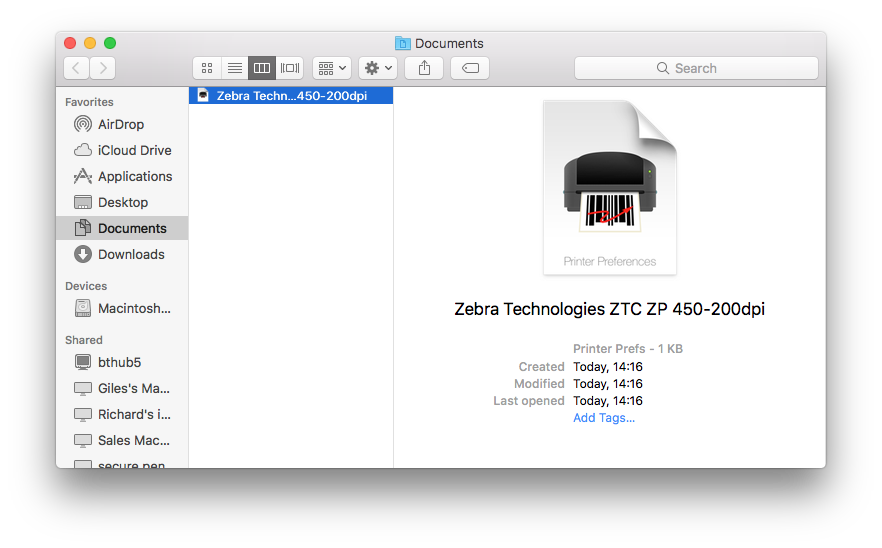Go forward with the right chevron
This screenshot has height=548, width=882.
point(103,68)
